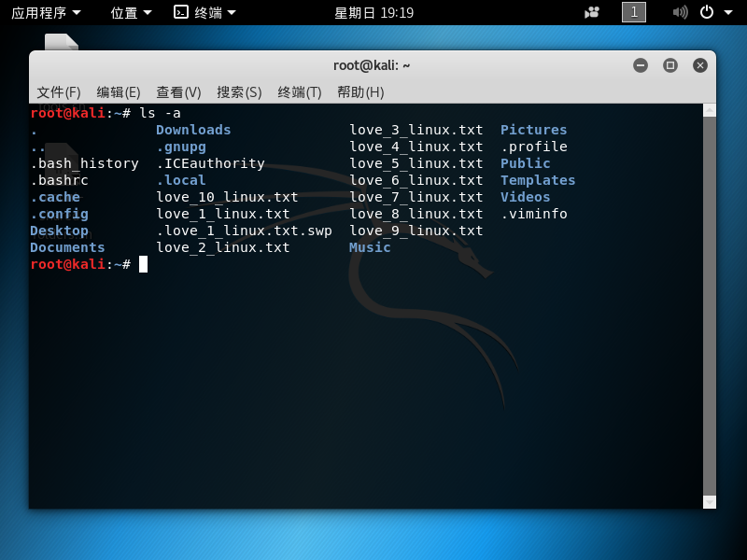
Task: Click the power icon in top bar
Action: pos(707,12)
